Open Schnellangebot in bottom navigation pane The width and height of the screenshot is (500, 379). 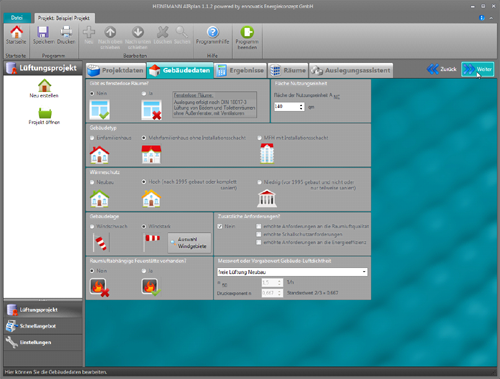coord(43,326)
